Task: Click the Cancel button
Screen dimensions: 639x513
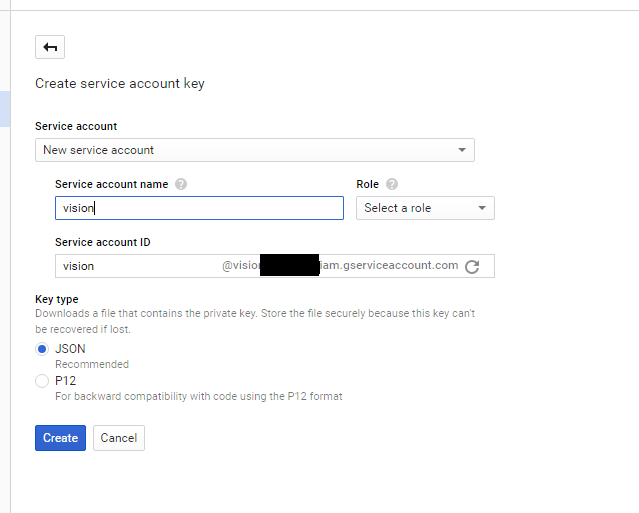Action: coord(118,438)
